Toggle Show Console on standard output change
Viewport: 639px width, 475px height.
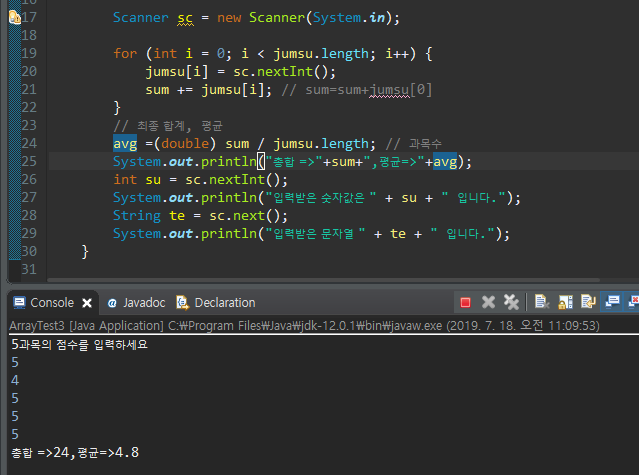coord(612,302)
